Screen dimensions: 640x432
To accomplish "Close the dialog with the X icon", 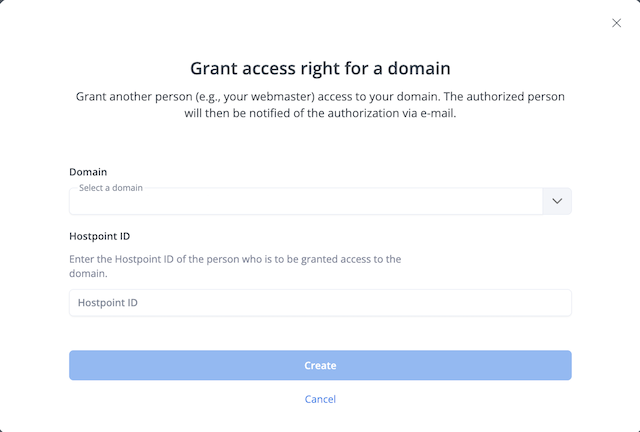I will click(x=616, y=23).
